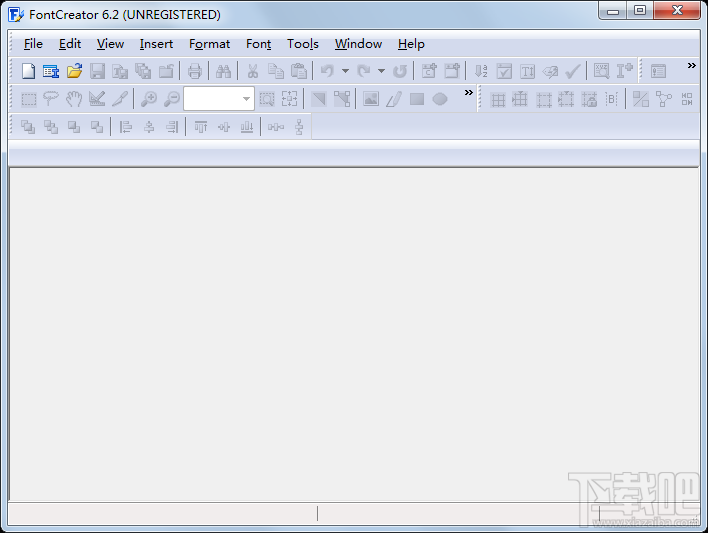
Task: Click the Paste clipboard icon
Action: coord(298,71)
